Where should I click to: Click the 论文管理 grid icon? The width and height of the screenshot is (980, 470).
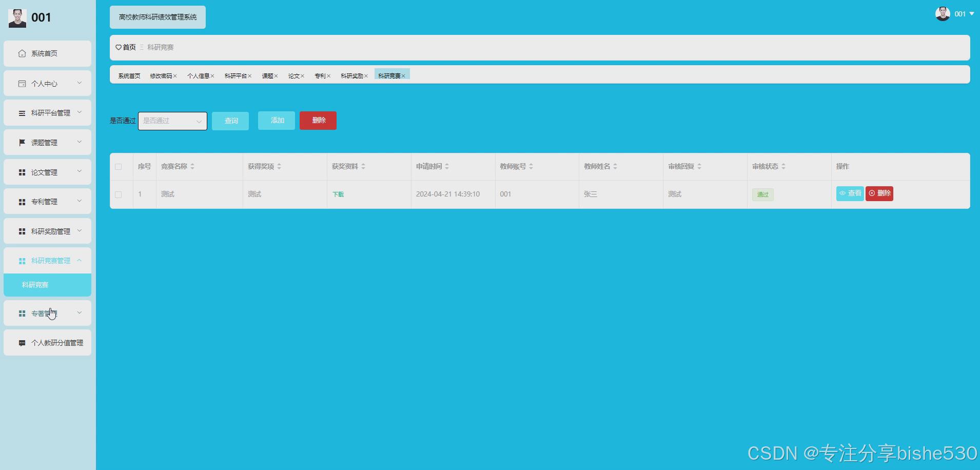(22, 172)
